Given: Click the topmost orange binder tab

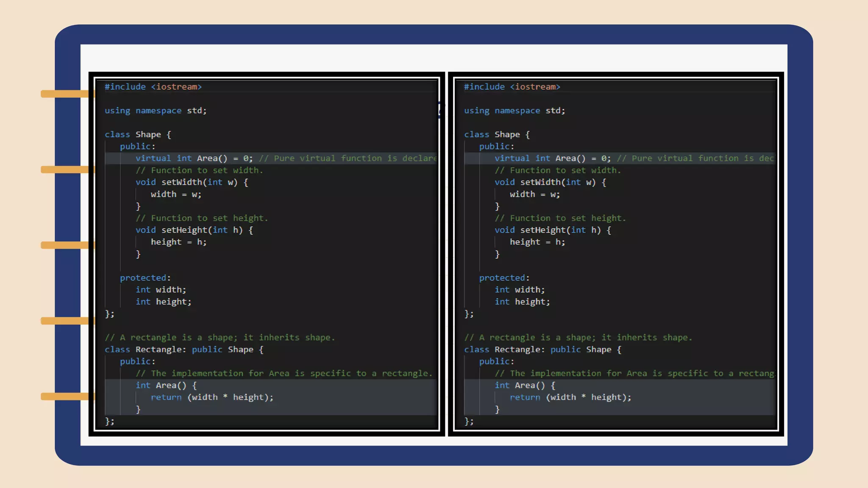Looking at the screenshot, I should coord(66,94).
